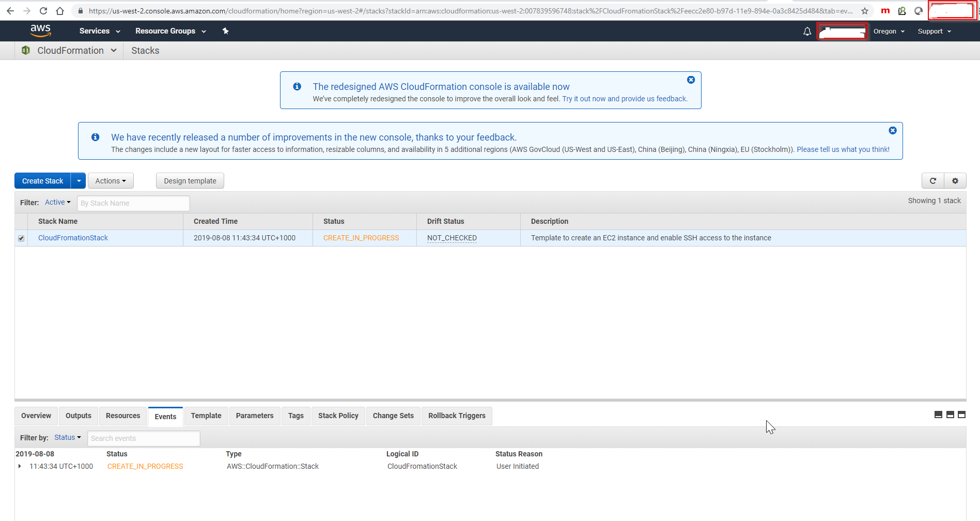This screenshot has width=980, height=521.
Task: Dismiss the redesigned console banner
Action: pos(691,80)
